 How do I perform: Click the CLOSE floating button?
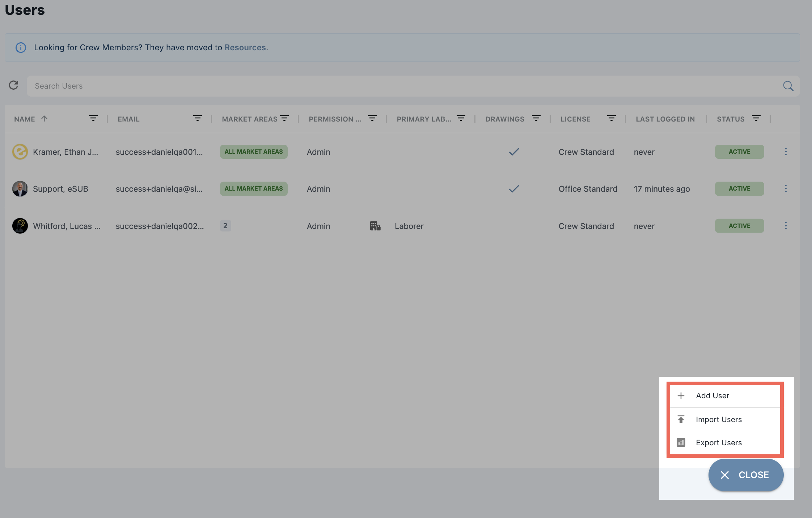pos(746,475)
